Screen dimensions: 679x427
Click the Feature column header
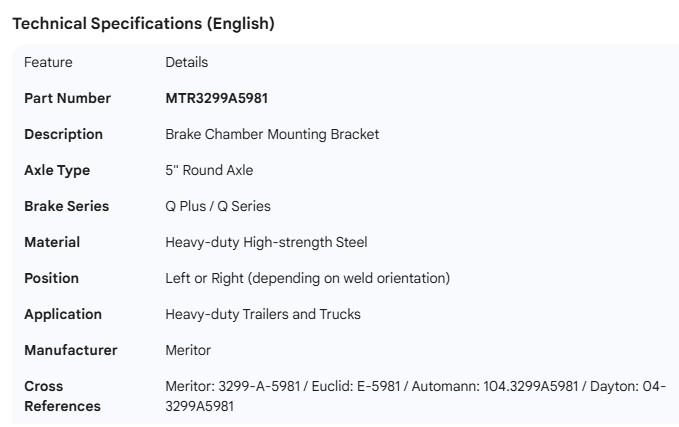click(x=48, y=62)
